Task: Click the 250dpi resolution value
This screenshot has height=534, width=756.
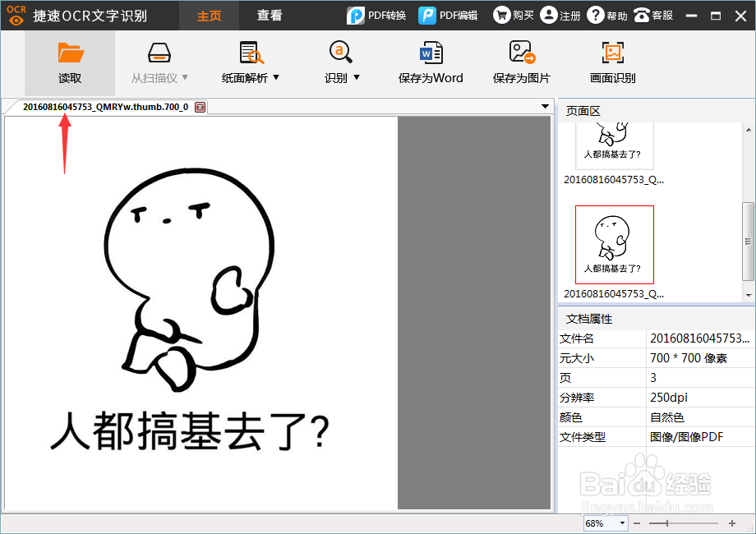Action: click(x=668, y=398)
